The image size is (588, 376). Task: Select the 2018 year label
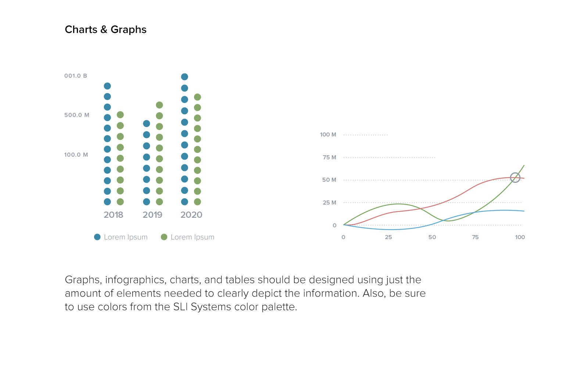click(113, 215)
